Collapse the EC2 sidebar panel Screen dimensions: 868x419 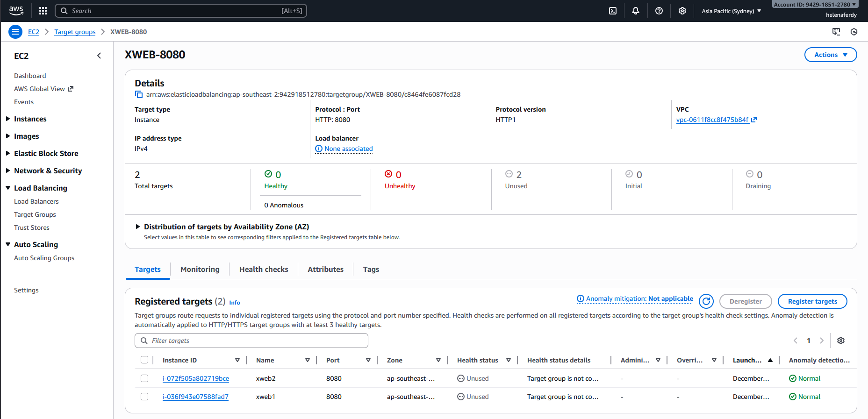click(x=99, y=56)
